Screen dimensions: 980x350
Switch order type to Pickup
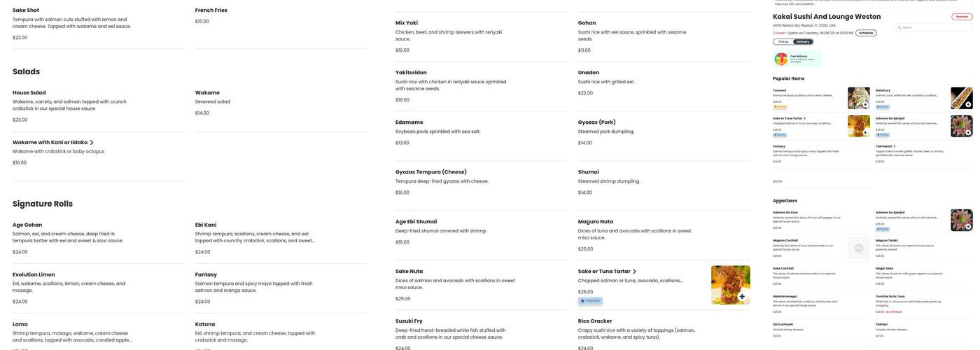coord(783,42)
